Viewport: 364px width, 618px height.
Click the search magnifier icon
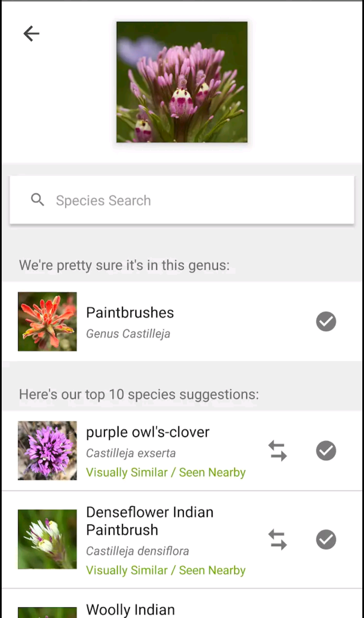[x=37, y=200]
